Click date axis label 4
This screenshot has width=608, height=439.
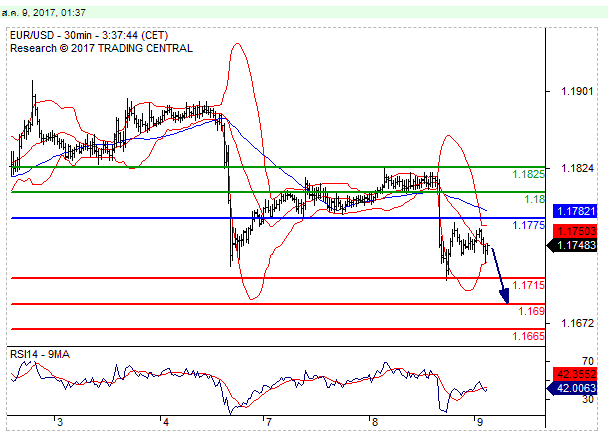[x=166, y=422]
